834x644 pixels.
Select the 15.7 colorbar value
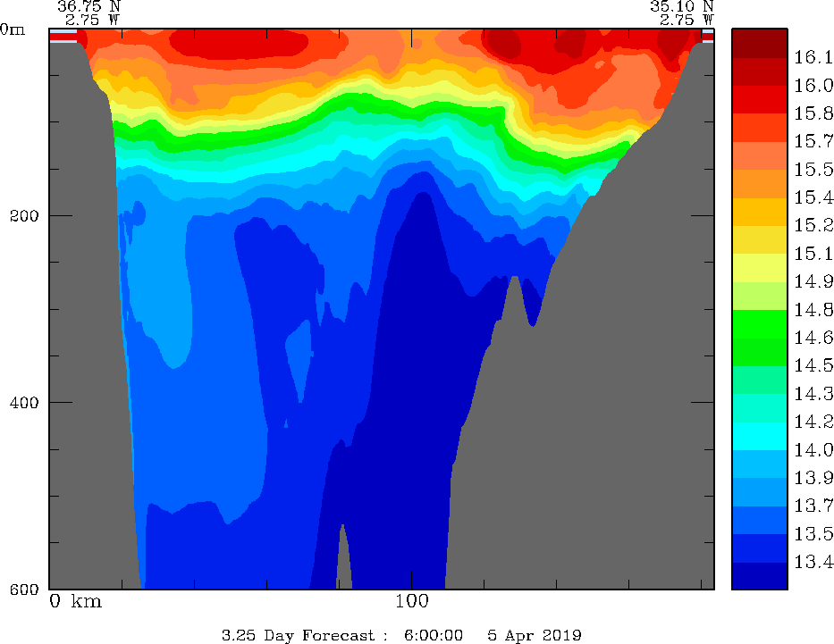[x=813, y=141]
